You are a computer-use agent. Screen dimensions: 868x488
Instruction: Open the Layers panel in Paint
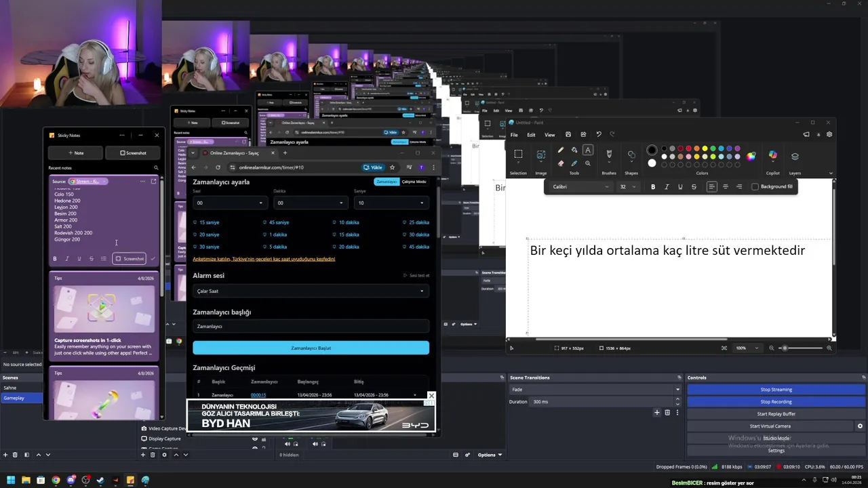tap(795, 157)
